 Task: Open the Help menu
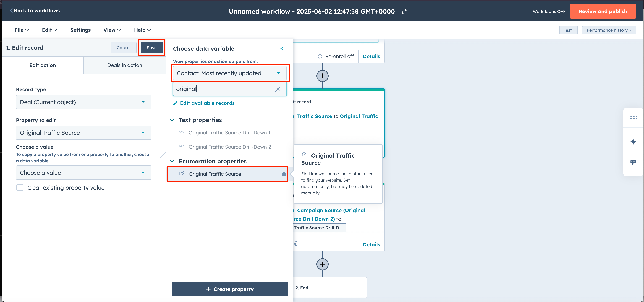click(x=142, y=30)
